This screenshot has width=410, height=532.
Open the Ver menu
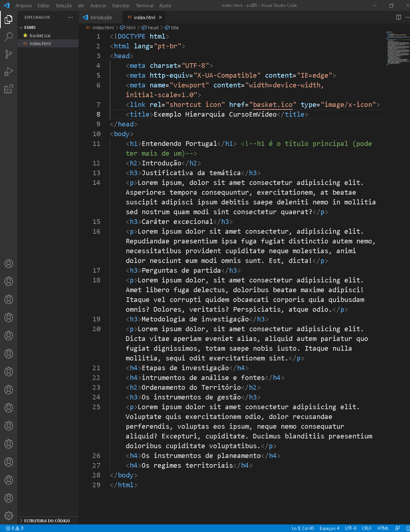pos(81,5)
